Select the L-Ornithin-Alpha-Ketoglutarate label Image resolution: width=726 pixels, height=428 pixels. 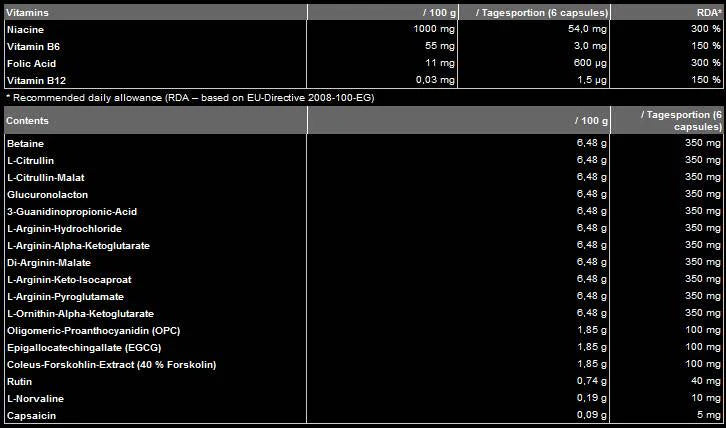click(x=80, y=313)
